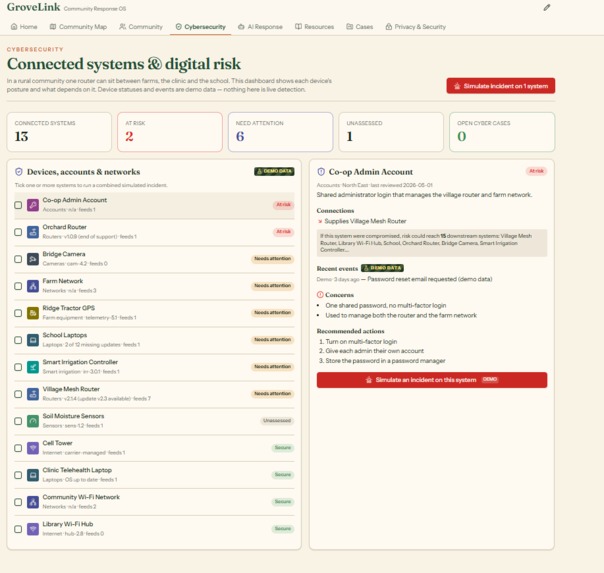Click Simulate incident on 1 system button
Viewport: 604px width, 573px height.
tap(501, 86)
